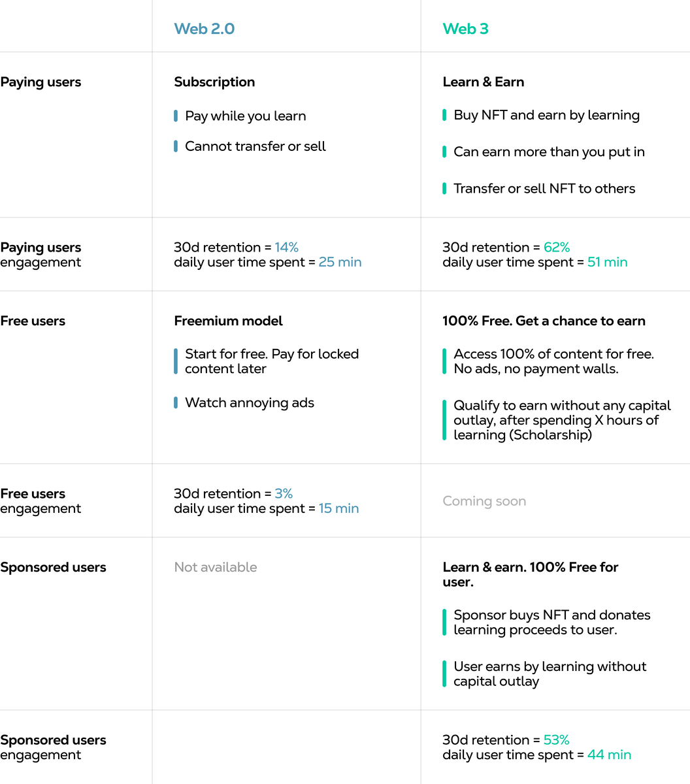
Task: Click the 62% retention value
Action: click(x=556, y=247)
